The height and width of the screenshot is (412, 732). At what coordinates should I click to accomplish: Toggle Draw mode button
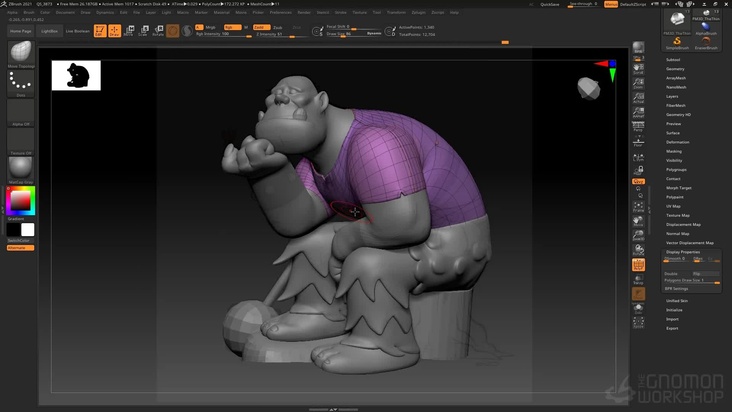tap(114, 31)
